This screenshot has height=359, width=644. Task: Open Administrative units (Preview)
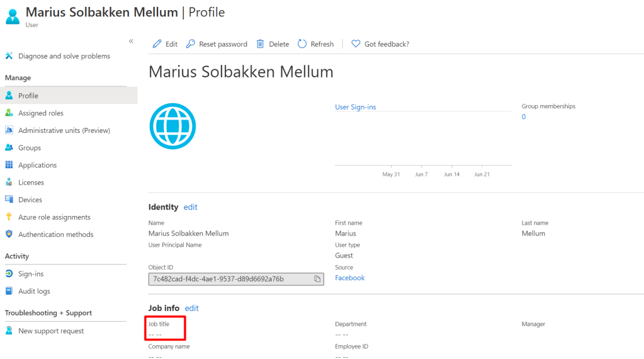coord(64,130)
